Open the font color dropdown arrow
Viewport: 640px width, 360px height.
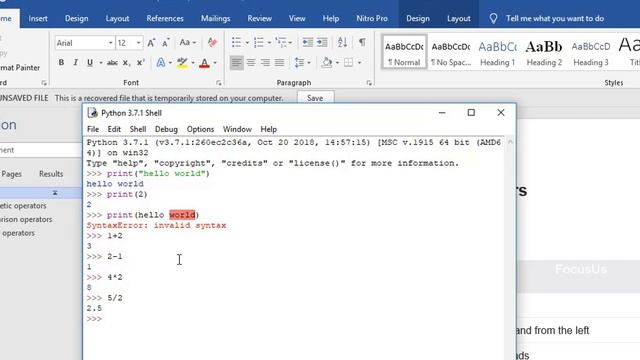pos(215,63)
